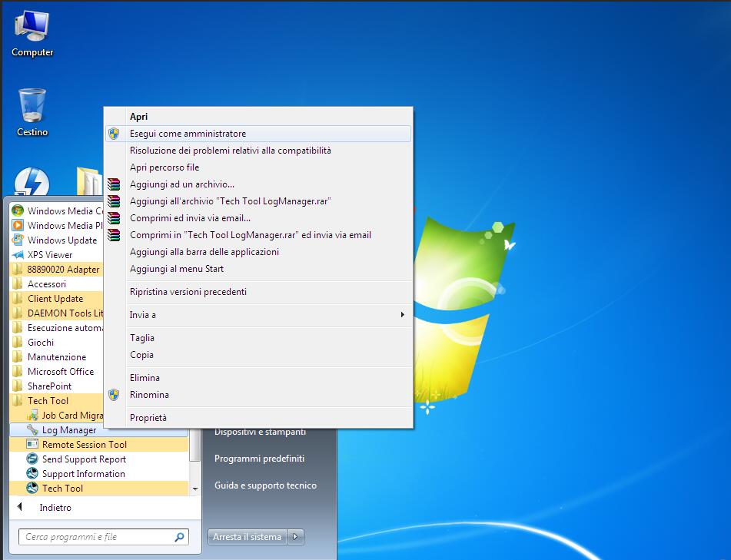Open the 'Invia a' submenu
The width and height of the screenshot is (731, 560).
[258, 315]
